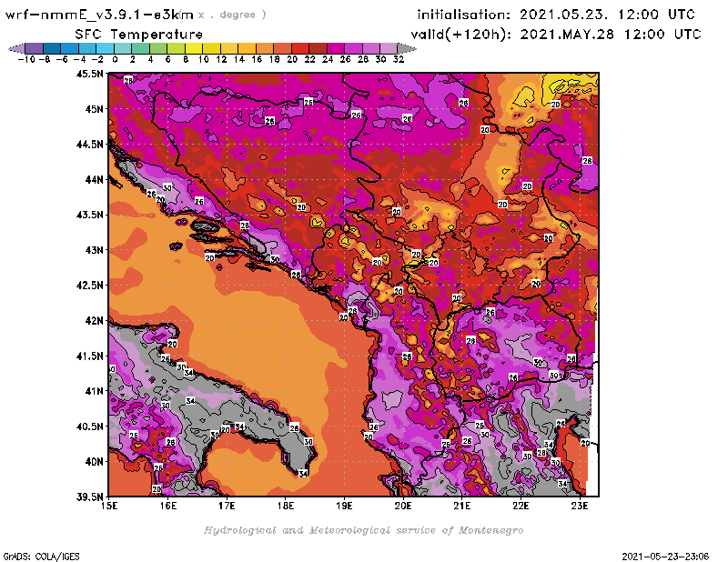Click legend tick label 12
Viewport: 728px width, 562px height.
221,59
